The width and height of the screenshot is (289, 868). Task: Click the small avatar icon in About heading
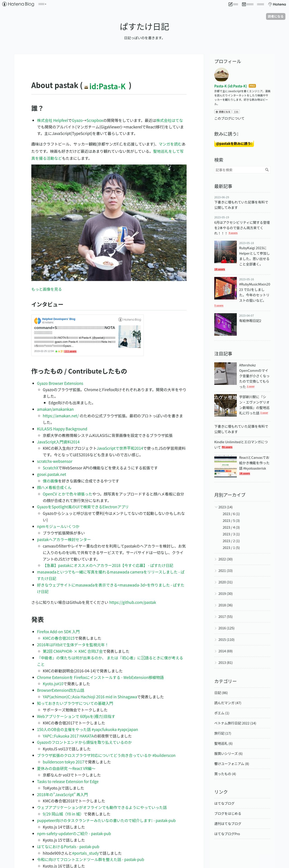86,87
